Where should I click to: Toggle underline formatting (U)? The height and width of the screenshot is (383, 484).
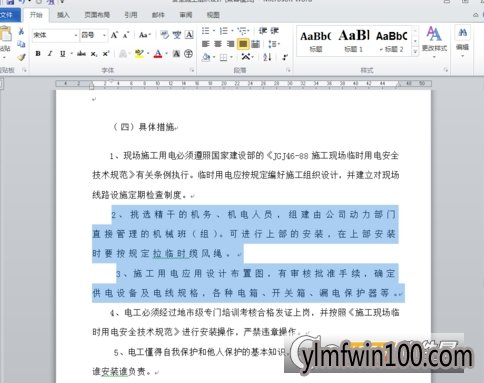coord(62,53)
